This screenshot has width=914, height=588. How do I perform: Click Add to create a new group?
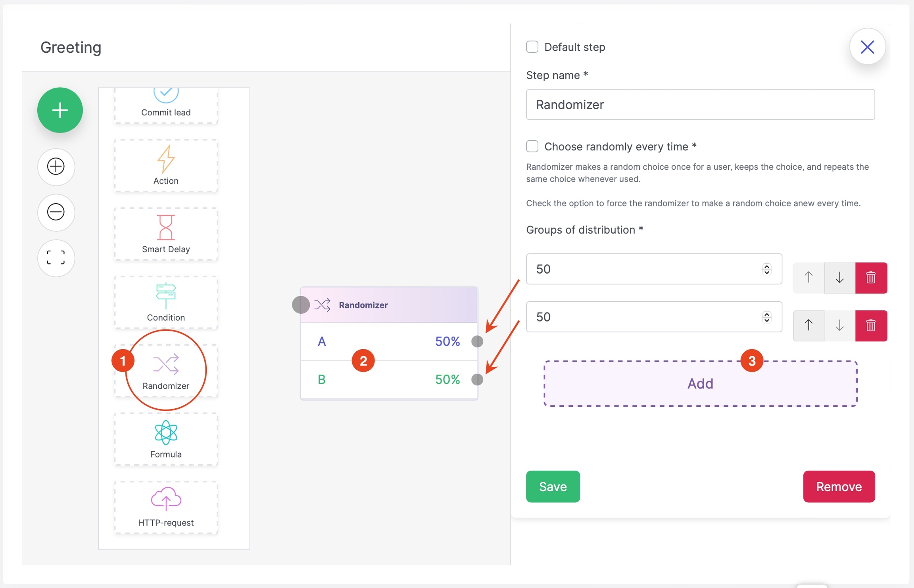pos(700,383)
